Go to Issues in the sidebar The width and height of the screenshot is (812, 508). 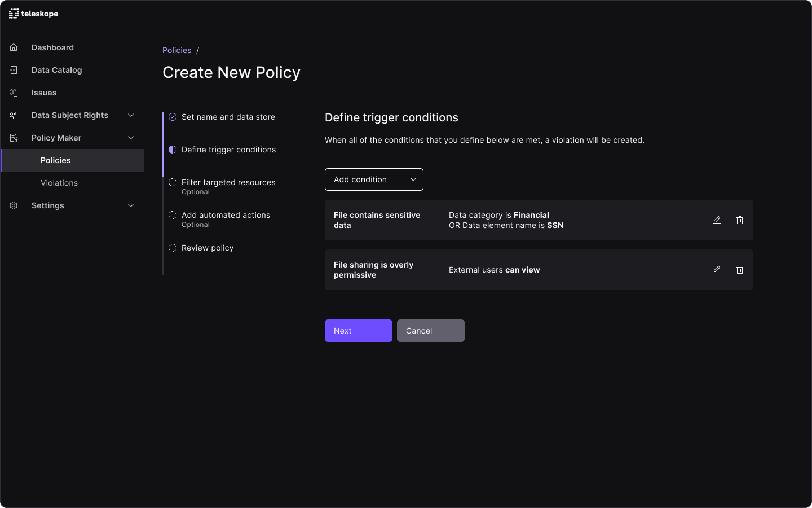[x=72, y=93]
